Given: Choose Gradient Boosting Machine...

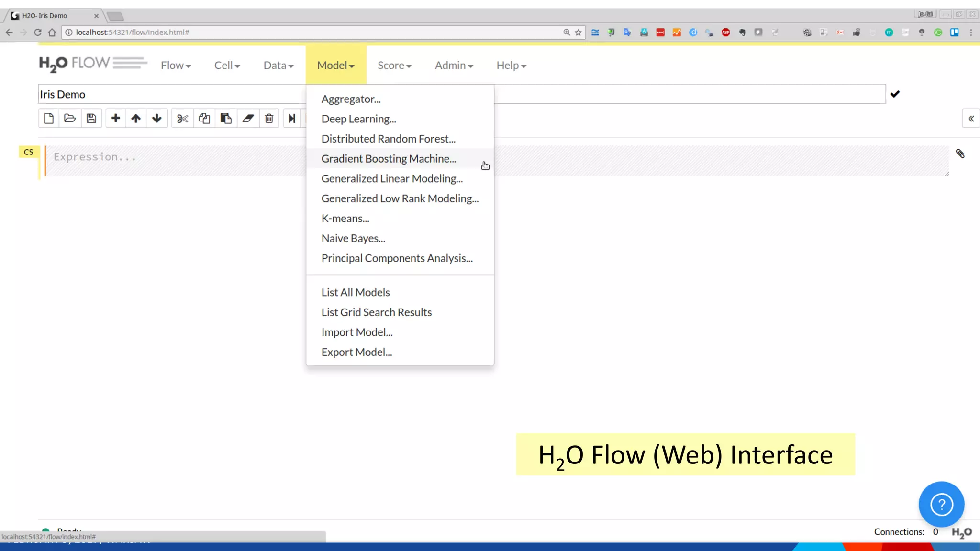Looking at the screenshot, I should tap(400, 159).
